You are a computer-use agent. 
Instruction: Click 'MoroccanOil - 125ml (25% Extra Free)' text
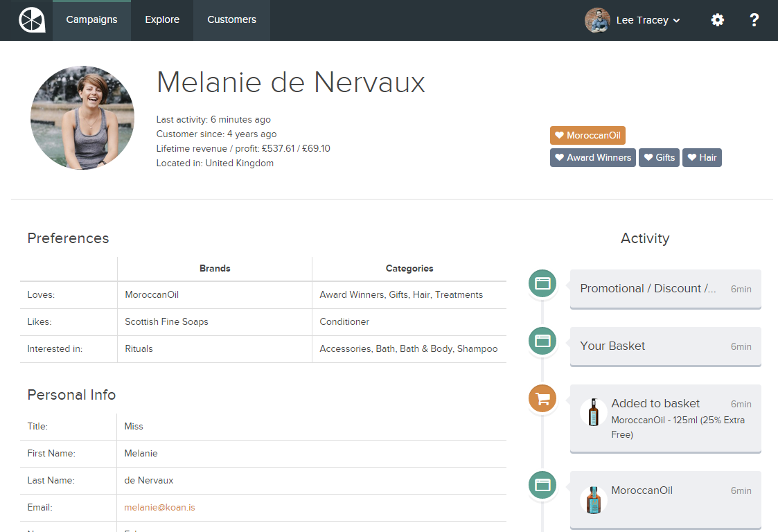(678, 427)
